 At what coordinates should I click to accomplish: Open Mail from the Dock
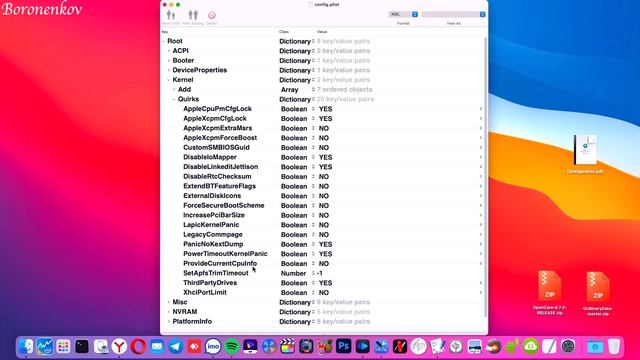point(157,347)
